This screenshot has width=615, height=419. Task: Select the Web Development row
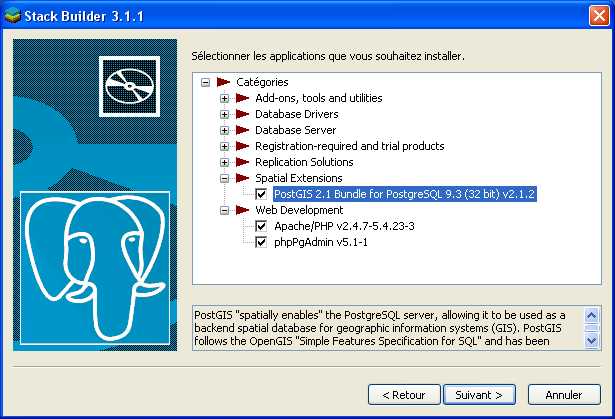tap(299, 210)
